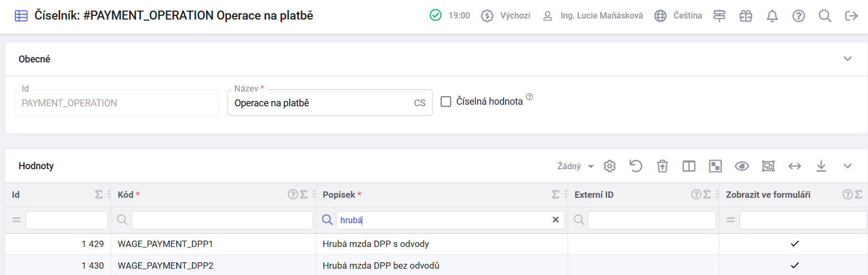Viewport: 868px width, 275px height.
Task: Open the table settings gear
Action: point(610,166)
